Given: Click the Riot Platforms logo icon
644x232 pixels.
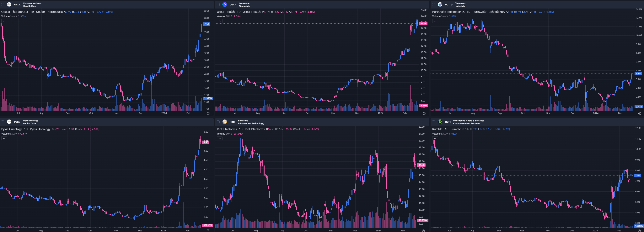Looking at the screenshot, I should click(x=224, y=122).
